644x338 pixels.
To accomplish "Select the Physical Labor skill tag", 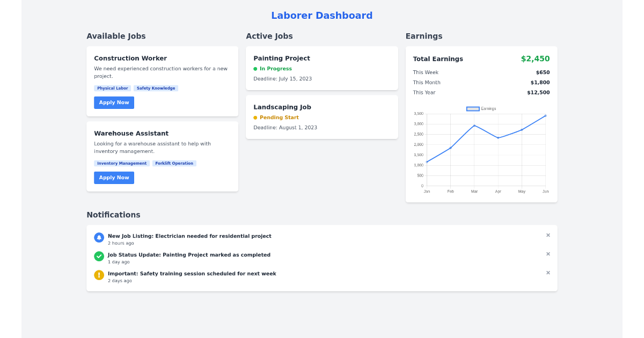I will coord(112,88).
